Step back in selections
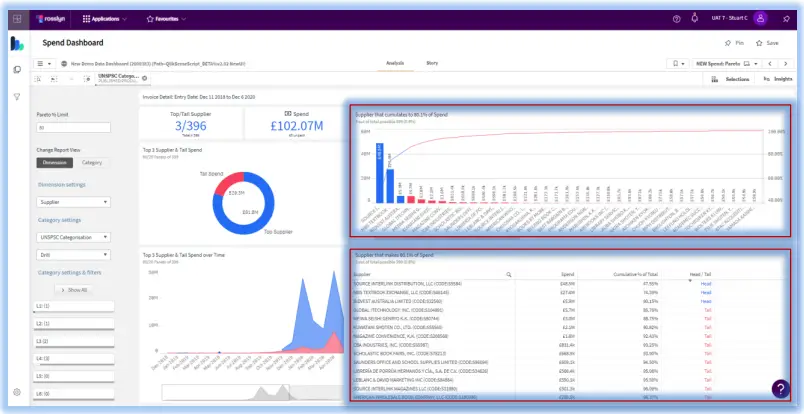Viewport: 804px width, 414px height. (54, 79)
